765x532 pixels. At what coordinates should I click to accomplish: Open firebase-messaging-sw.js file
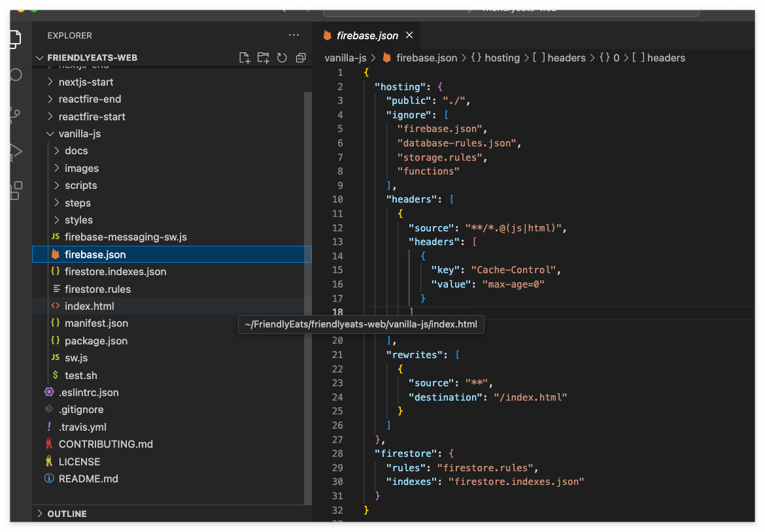point(172,237)
